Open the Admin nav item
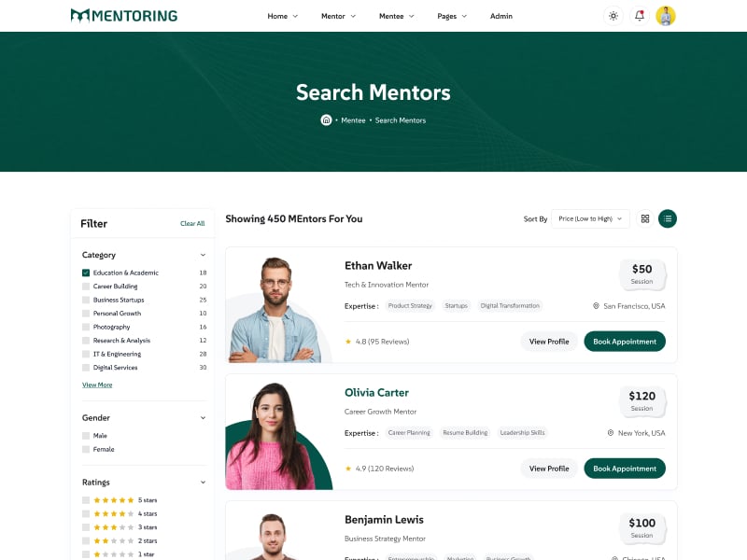Screen dimensions: 747x560 pos(501,16)
